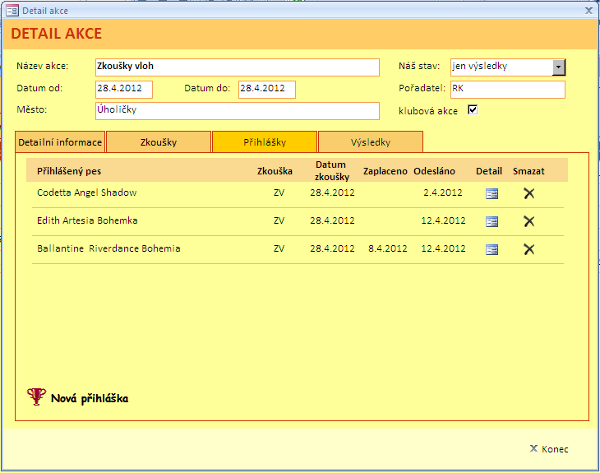600x473 pixels.
Task: Click ZV exam value for Ballantine
Action: (x=279, y=249)
